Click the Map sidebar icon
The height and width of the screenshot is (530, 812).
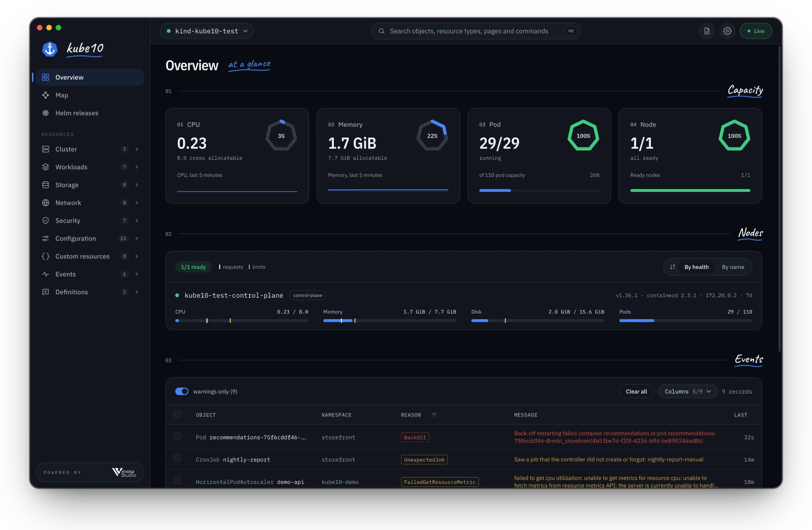pos(45,95)
